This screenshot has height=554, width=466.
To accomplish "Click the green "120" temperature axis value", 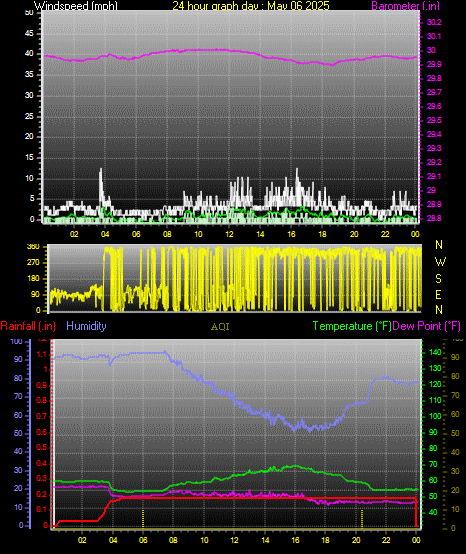I will [x=435, y=384].
